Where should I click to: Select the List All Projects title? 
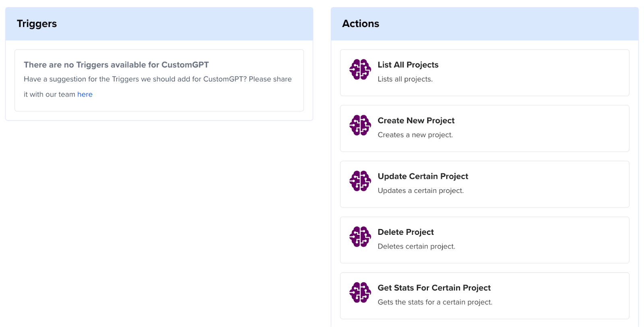click(x=408, y=65)
